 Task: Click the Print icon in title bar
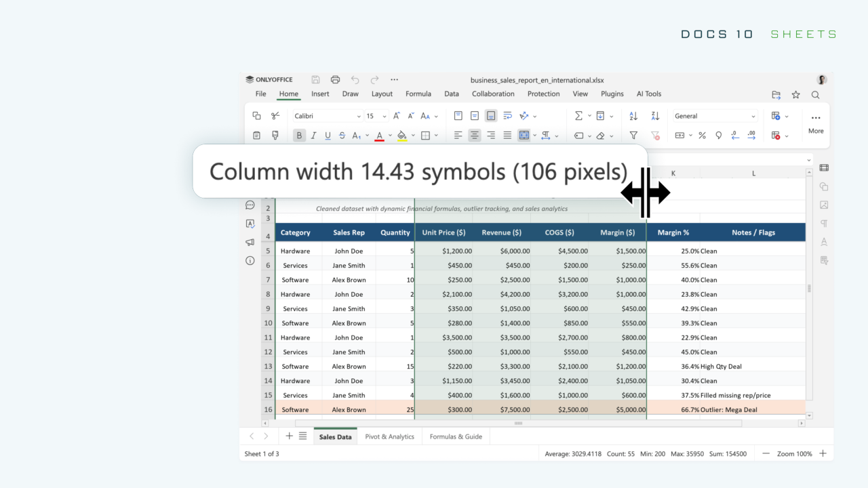tap(335, 79)
